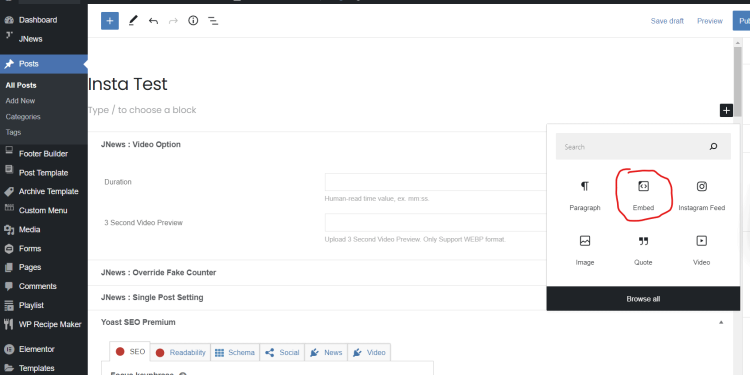Switch to the News tab
The image size is (750, 375).
click(326, 353)
